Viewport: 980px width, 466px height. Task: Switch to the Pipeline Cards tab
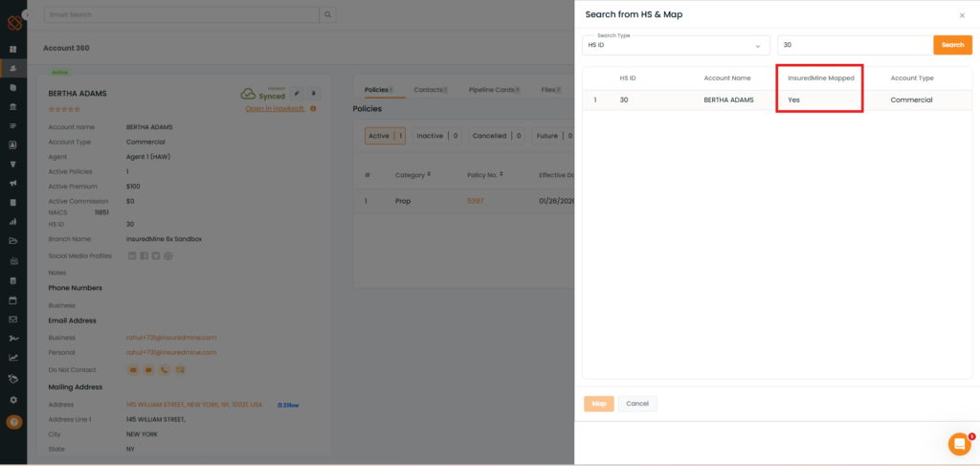click(x=492, y=90)
